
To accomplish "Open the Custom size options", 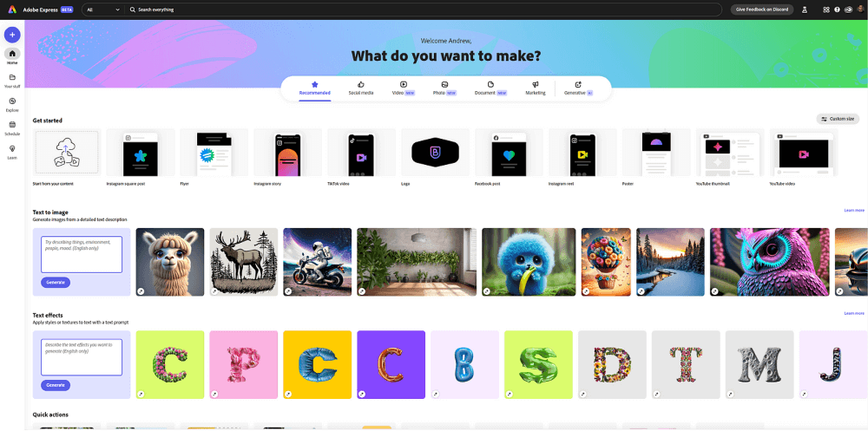I will tap(838, 119).
